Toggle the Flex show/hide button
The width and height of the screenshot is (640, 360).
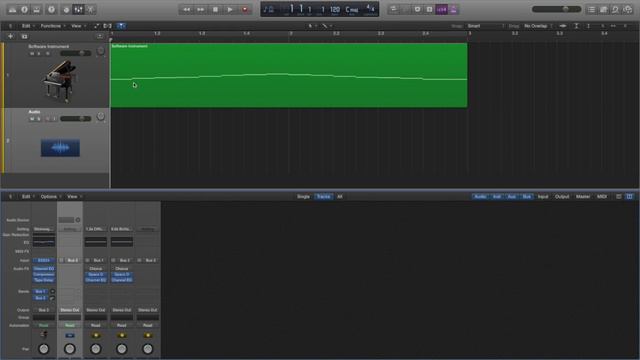pos(107,26)
